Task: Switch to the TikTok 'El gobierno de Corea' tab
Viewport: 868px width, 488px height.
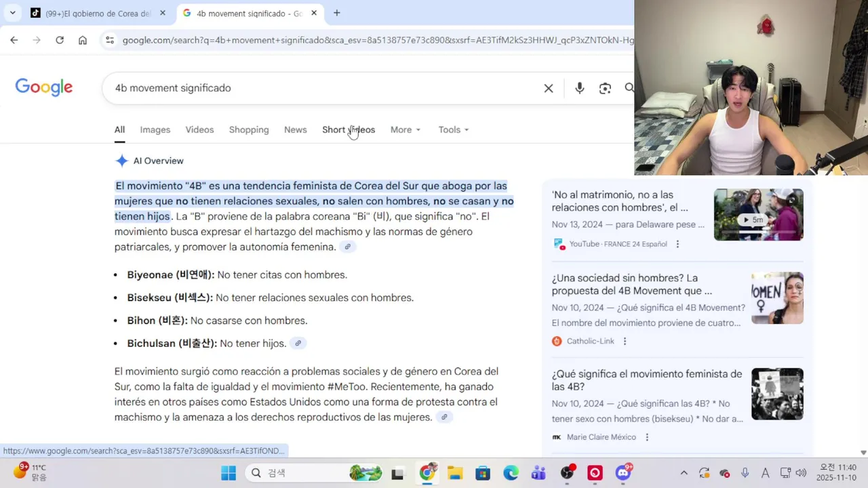Action: point(99,13)
